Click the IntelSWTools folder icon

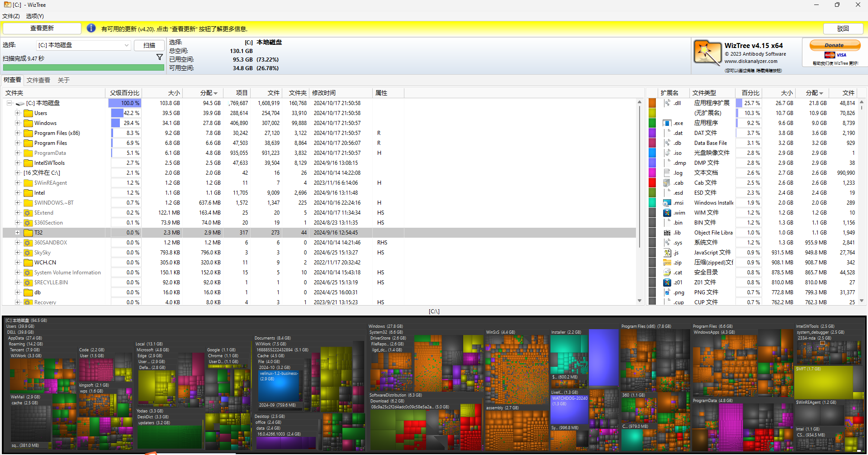tap(28, 163)
